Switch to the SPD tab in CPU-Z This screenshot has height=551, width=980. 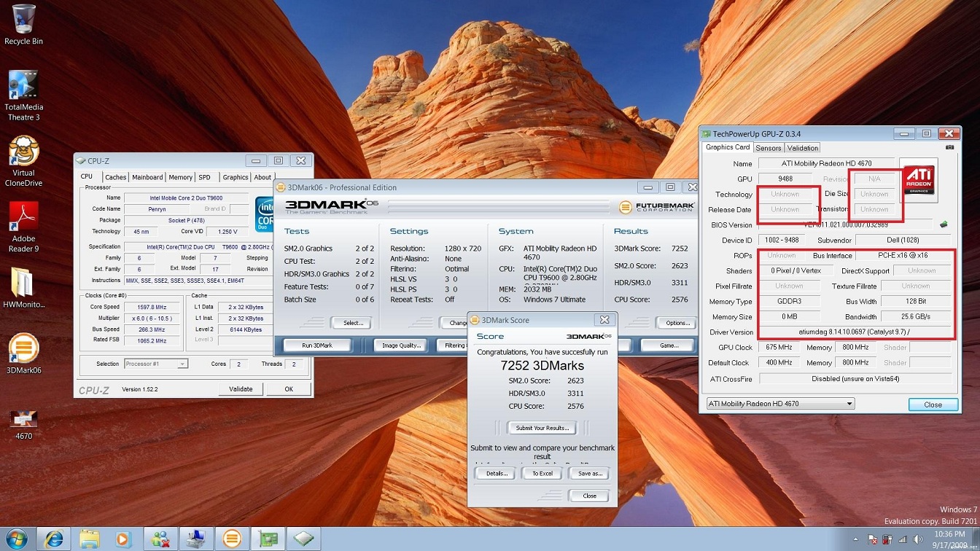205,177
